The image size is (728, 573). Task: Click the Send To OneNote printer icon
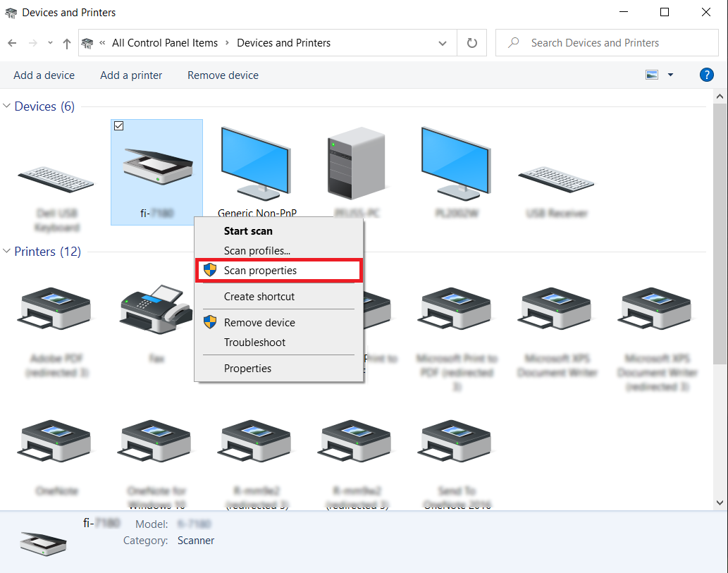click(x=457, y=440)
